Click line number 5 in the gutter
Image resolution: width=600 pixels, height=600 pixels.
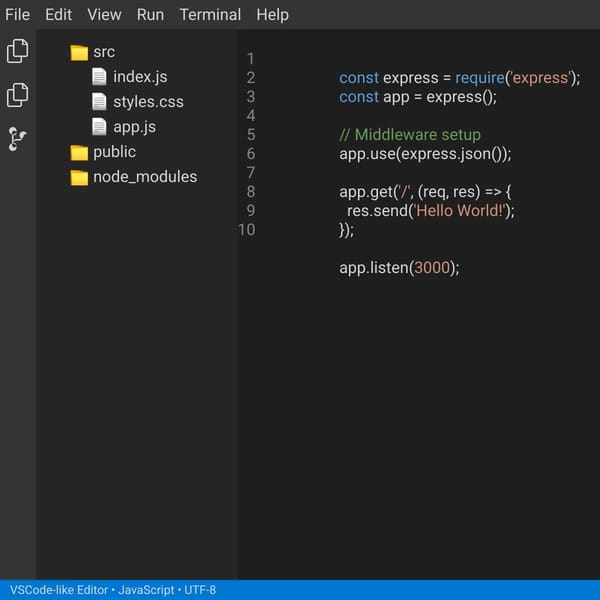[x=251, y=135]
